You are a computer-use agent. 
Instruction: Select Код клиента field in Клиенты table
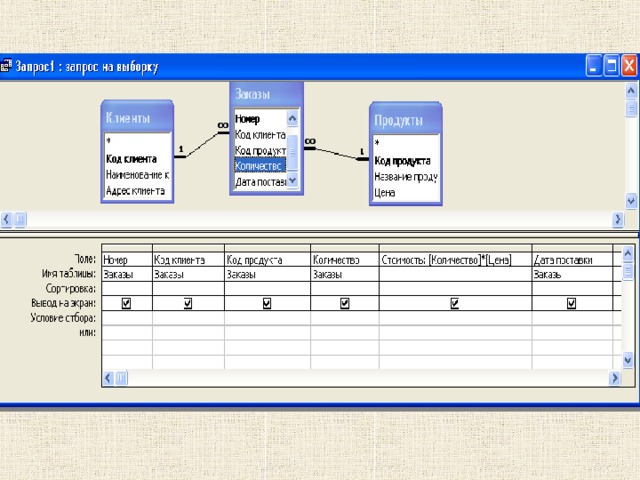[x=137, y=159]
